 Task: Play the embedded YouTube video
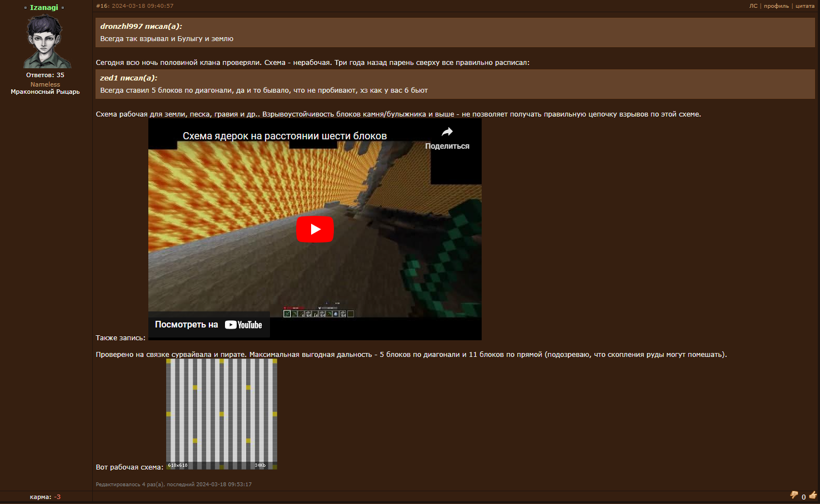[x=315, y=229]
